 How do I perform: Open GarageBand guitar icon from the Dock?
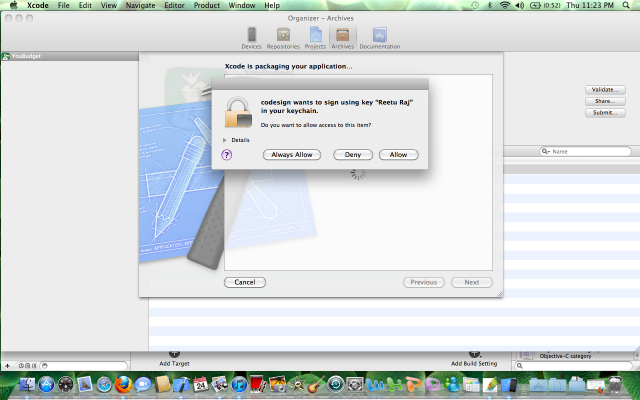316,384
